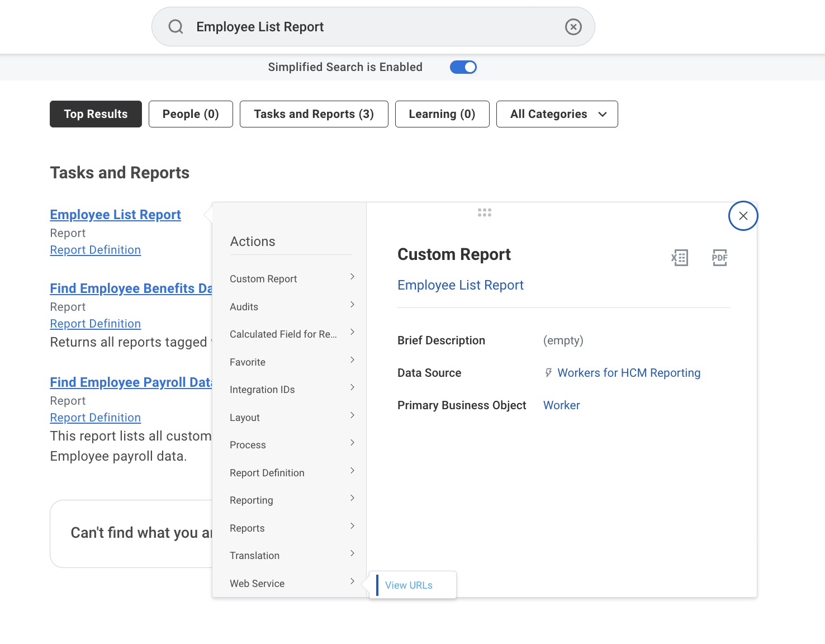Close the related actions popup
Screen dimensions: 825x644
(743, 216)
